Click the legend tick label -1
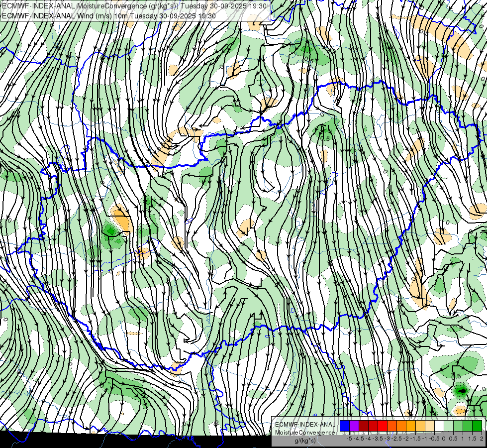The width and height of the screenshot is (487, 448). (425, 439)
